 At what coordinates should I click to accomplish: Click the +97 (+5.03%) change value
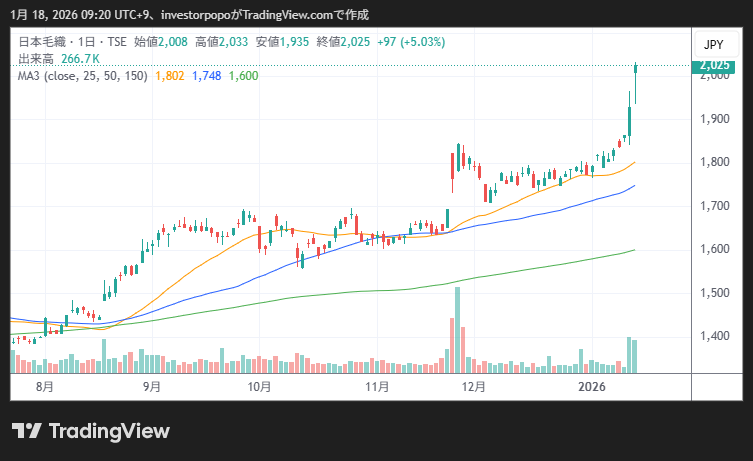tap(403, 42)
